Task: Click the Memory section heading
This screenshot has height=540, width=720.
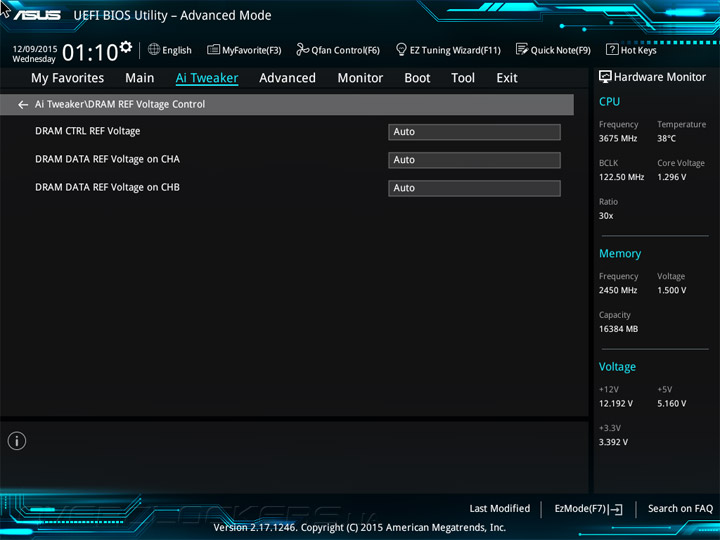Action: [620, 253]
